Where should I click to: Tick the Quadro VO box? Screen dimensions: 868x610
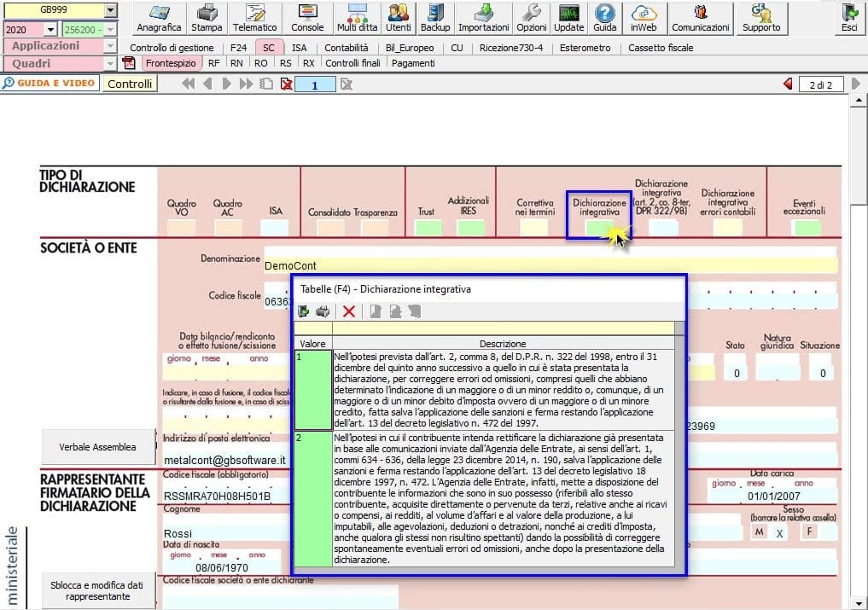(181, 228)
